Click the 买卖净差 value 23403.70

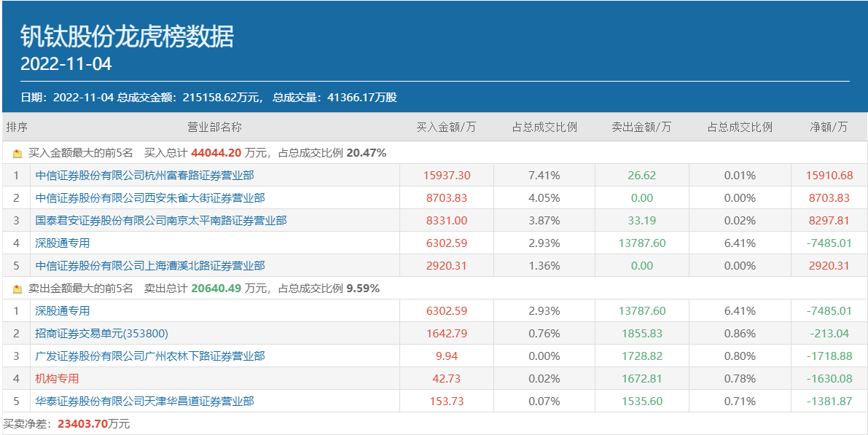coord(83,423)
